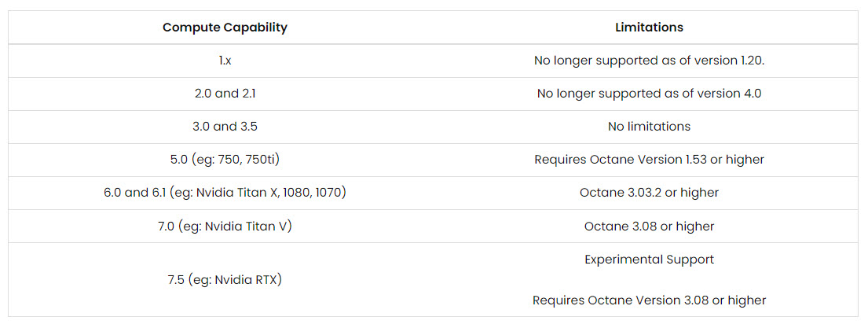Select the "7.5 (eg: Nvidia RTX)" cell
Screen dimensions: 868x328
[225, 279]
